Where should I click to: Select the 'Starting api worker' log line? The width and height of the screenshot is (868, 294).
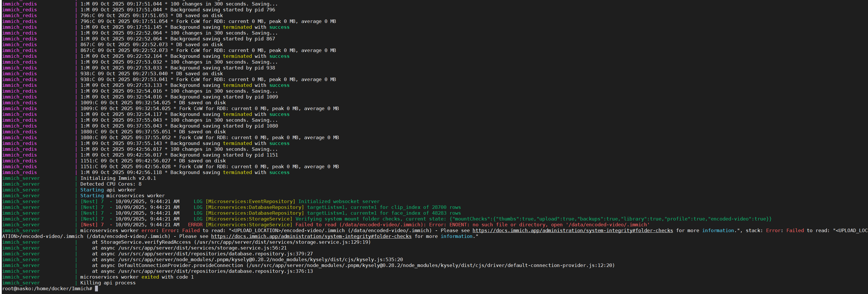tap(108, 190)
